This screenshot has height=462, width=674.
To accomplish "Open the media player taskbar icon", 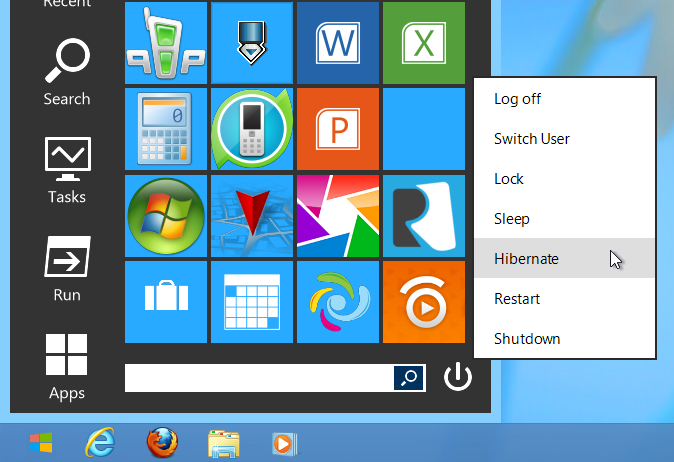I will 285,444.
